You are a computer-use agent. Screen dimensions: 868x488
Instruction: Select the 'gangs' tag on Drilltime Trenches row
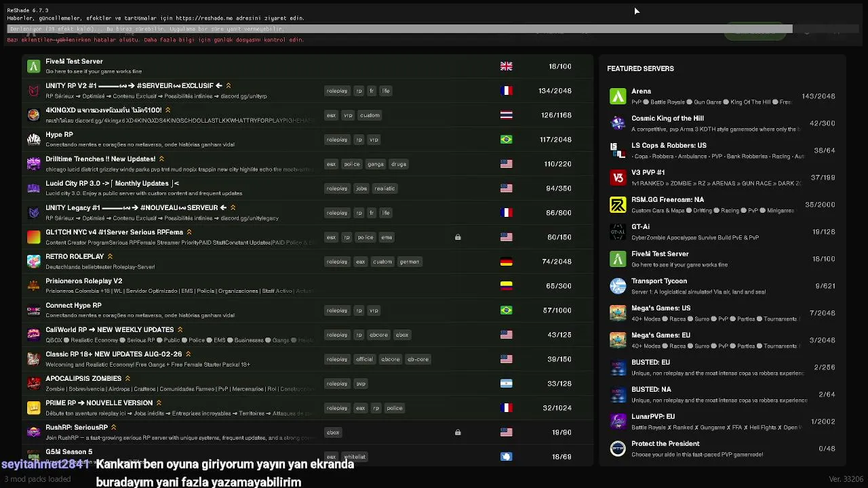tap(376, 164)
